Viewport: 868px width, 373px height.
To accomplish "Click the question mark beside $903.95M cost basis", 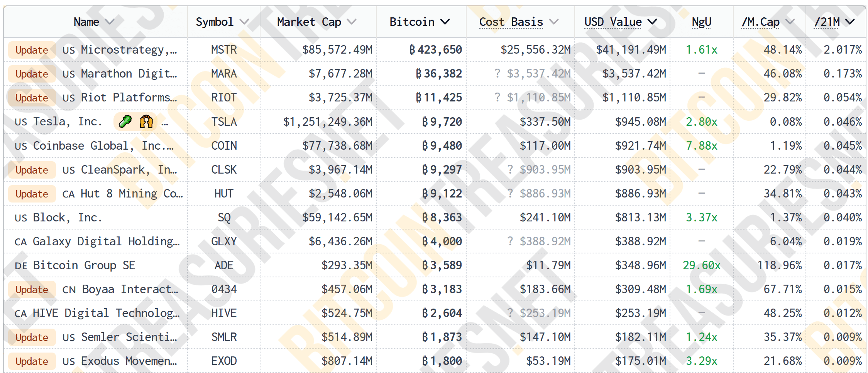I will tap(510, 170).
